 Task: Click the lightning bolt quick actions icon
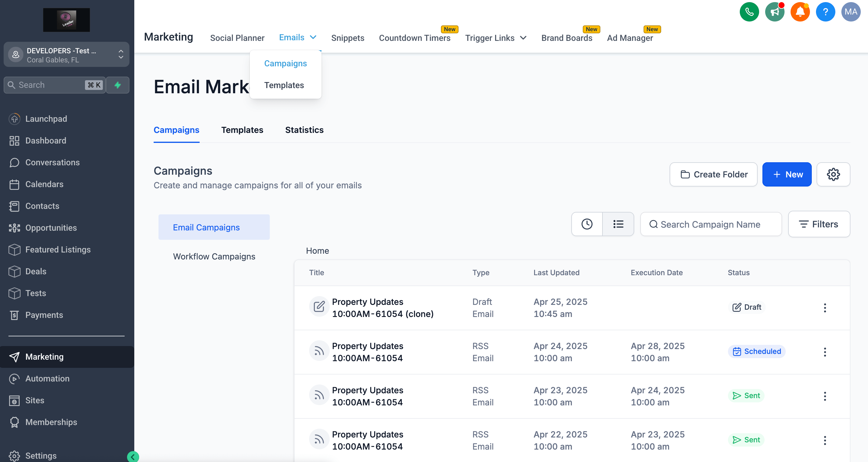coord(118,85)
